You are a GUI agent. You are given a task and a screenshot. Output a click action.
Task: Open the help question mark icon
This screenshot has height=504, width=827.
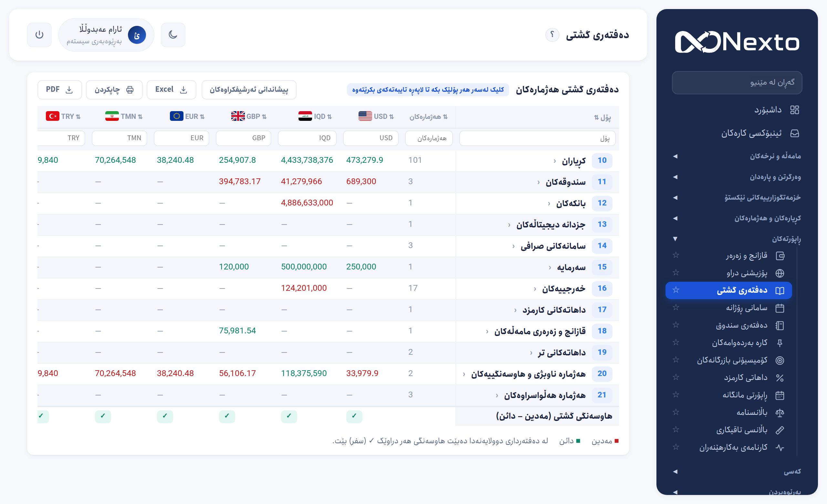pyautogui.click(x=552, y=35)
